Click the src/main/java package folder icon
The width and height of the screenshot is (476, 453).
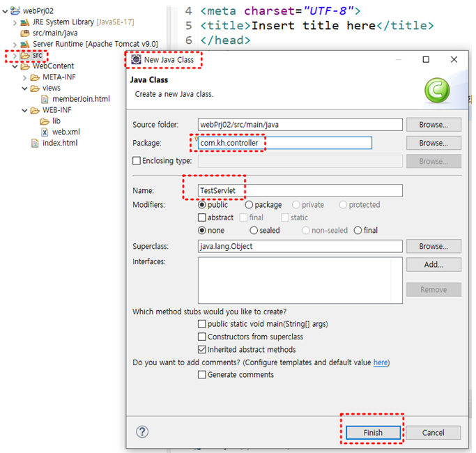tap(25, 33)
